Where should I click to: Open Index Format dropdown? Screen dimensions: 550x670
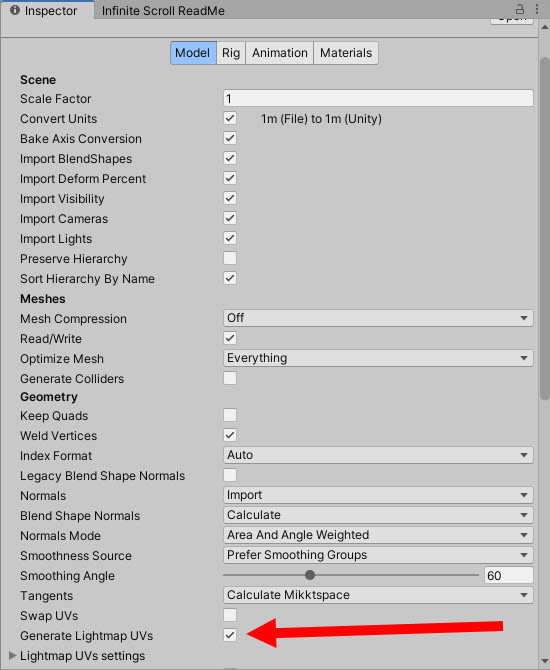[x=378, y=455]
